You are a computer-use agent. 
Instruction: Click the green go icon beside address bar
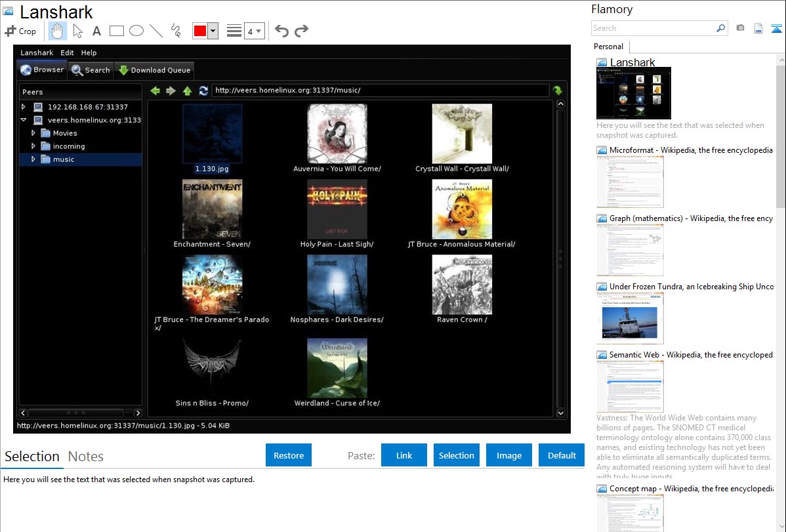pos(558,91)
